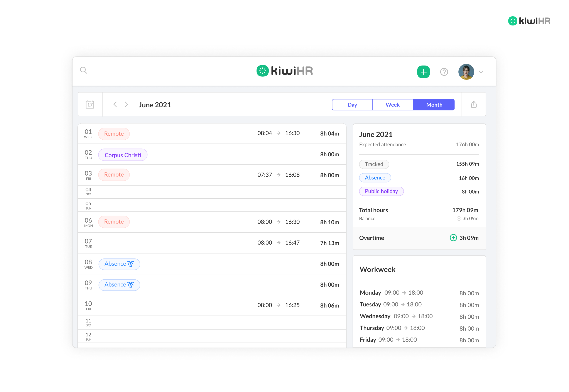Click the green overtime plus icon
Image resolution: width=569 pixels, height=392 pixels.
click(x=453, y=238)
